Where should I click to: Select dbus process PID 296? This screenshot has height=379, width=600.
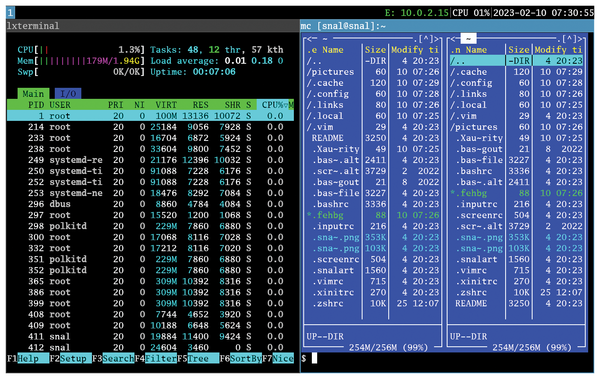(x=150, y=204)
